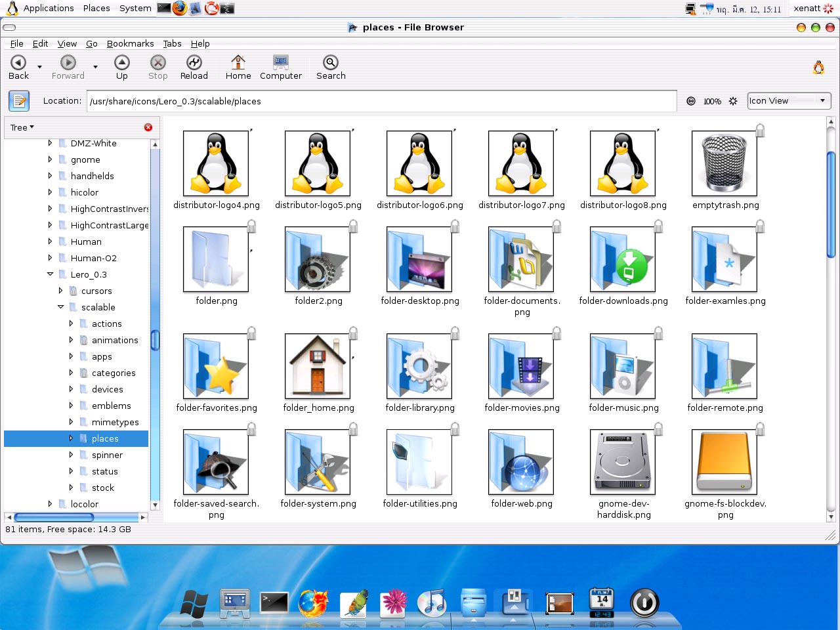The width and height of the screenshot is (840, 630).
Task: Select folder-music.png thumbnail
Action: pos(623,366)
